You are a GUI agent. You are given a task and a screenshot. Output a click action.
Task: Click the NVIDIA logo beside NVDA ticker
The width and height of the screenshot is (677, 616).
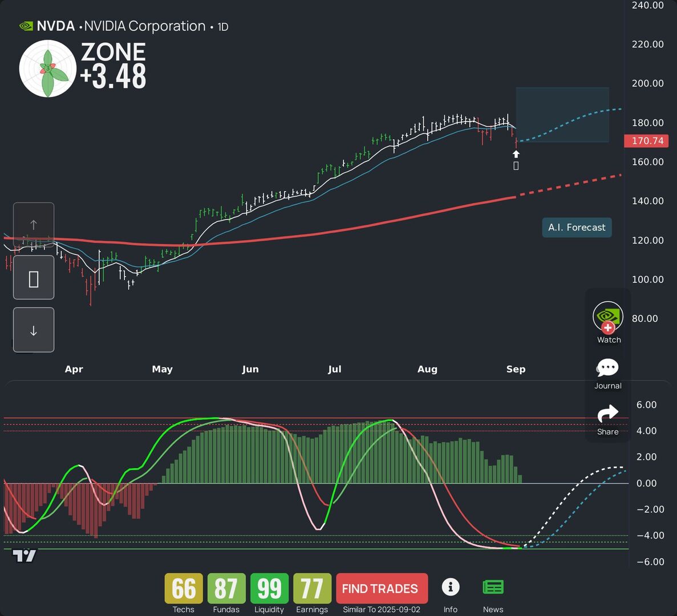pyautogui.click(x=26, y=26)
